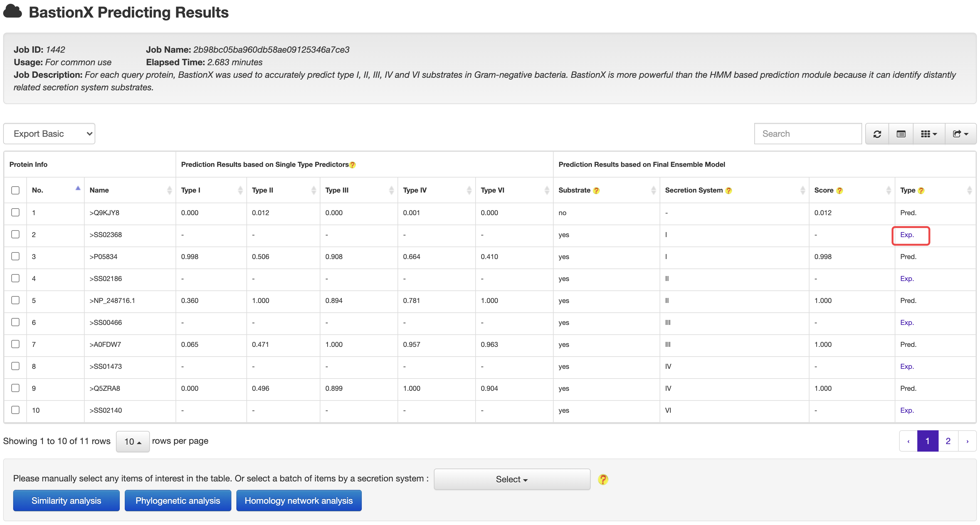Click the Secretion System help icon
Screen dimensions: 980x525
coord(728,191)
